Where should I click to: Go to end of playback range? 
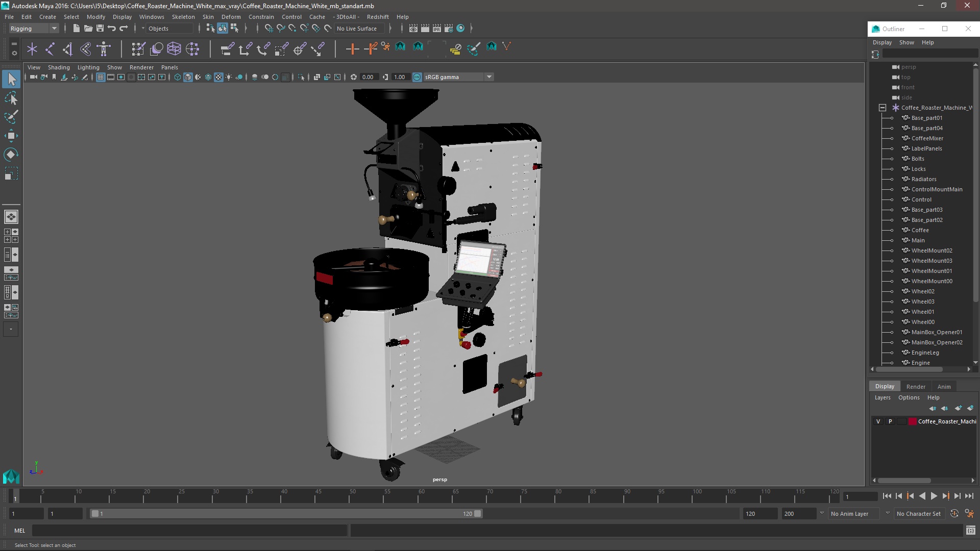pyautogui.click(x=969, y=496)
